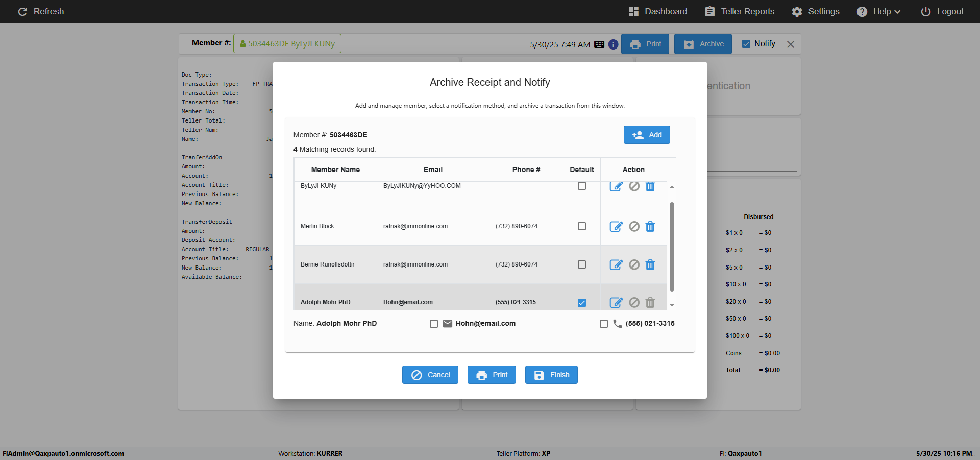Click the Archive button in header
Viewport: 980px width, 460px height.
point(703,44)
